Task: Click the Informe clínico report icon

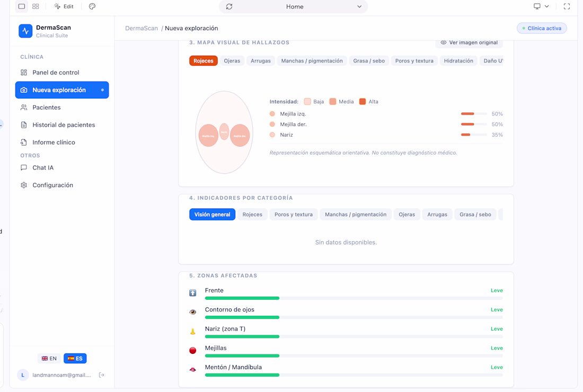Action: [x=24, y=142]
